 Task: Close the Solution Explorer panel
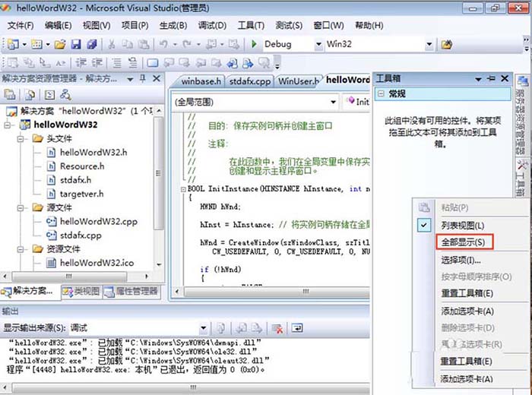point(157,78)
